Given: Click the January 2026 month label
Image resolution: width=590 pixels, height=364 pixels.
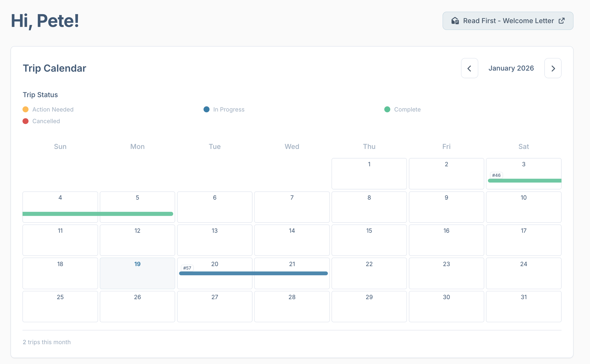Looking at the screenshot, I should tap(511, 68).
